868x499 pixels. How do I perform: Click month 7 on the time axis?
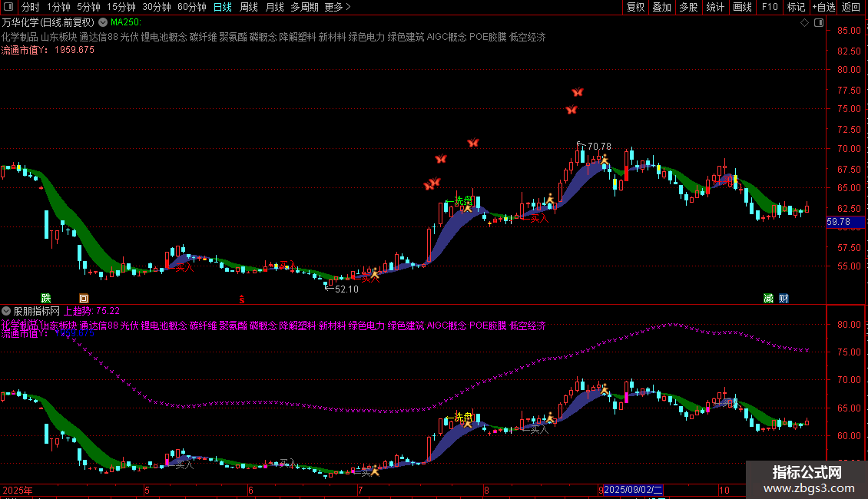pyautogui.click(x=360, y=490)
